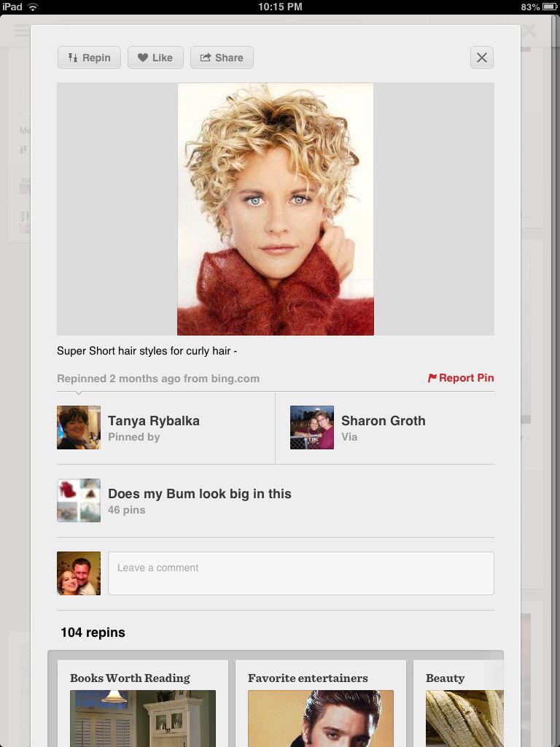Screen dimensions: 560x747
Task: Tap the bing.com source text
Action: 236,379
